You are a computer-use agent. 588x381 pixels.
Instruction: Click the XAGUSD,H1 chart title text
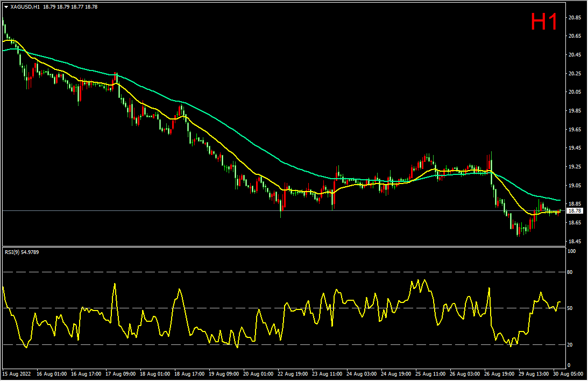(x=25, y=7)
